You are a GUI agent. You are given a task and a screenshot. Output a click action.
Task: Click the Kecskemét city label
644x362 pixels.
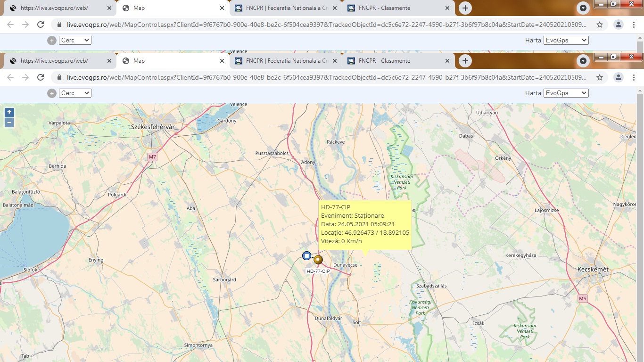[x=593, y=269]
